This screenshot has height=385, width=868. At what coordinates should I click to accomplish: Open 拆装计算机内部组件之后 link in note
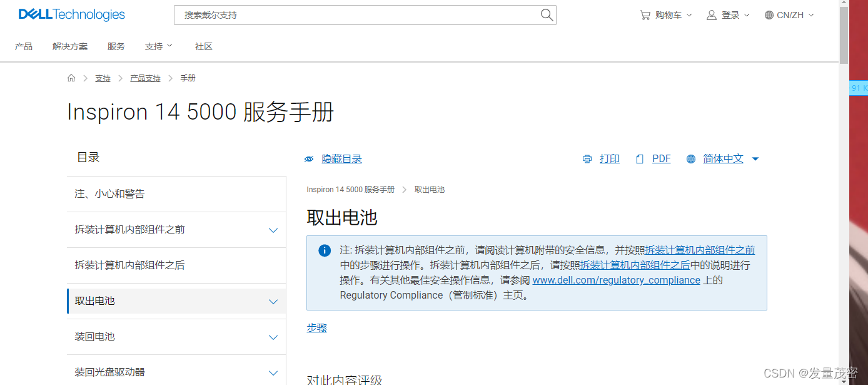tap(635, 265)
